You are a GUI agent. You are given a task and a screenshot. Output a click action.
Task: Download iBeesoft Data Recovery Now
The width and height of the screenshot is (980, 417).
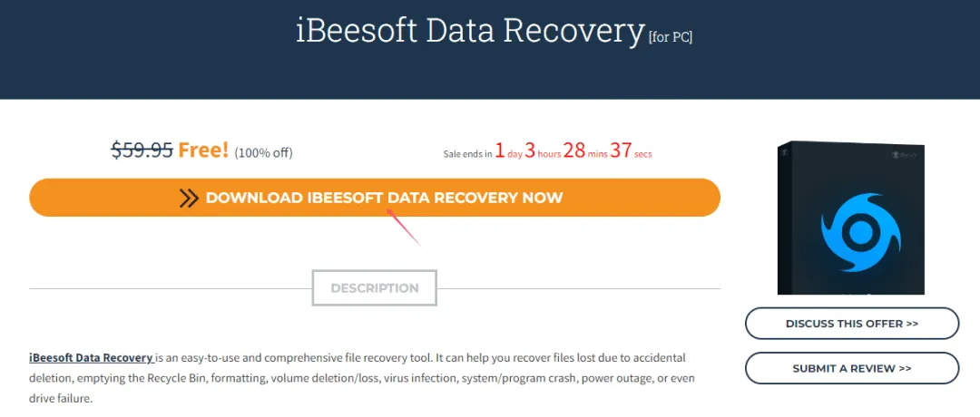click(x=375, y=198)
